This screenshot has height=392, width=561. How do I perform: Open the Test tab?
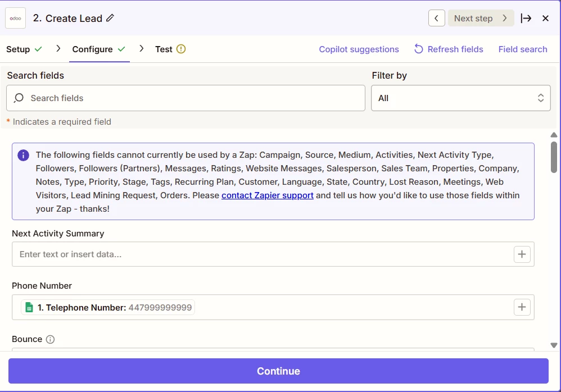[170, 49]
